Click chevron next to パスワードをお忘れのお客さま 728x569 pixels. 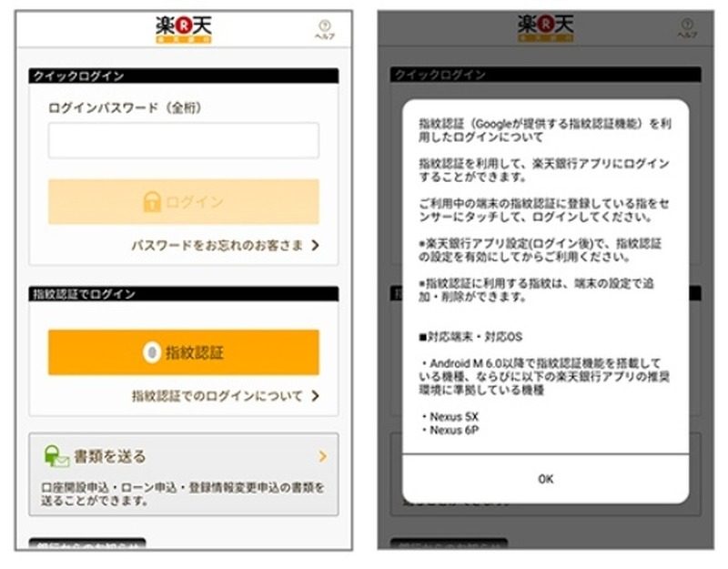[315, 245]
